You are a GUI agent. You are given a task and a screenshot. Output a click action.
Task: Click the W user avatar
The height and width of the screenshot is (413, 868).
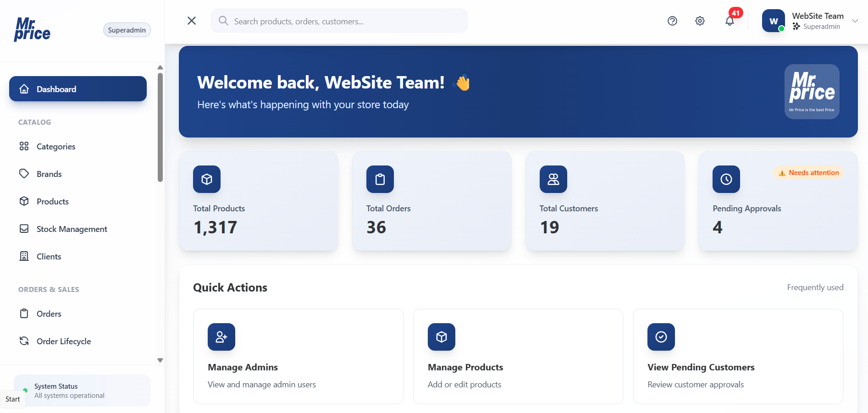[774, 21]
